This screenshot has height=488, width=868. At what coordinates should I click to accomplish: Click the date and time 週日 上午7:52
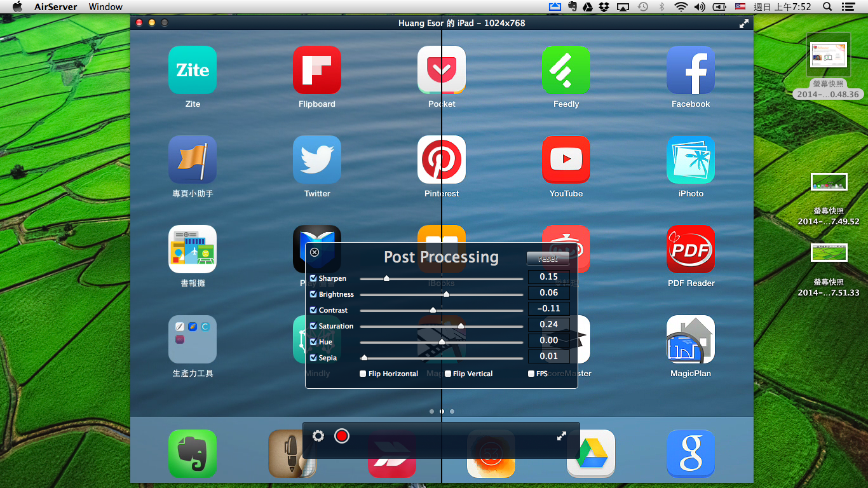tap(782, 7)
